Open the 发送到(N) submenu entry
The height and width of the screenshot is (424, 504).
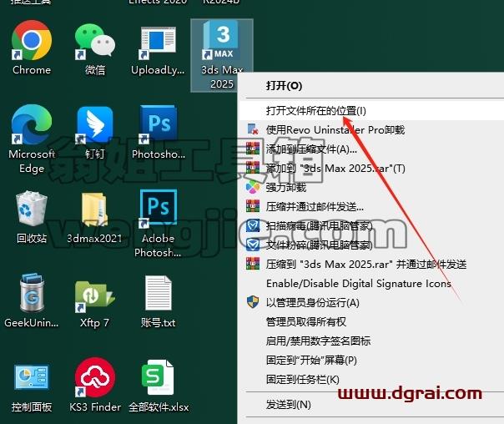(371, 405)
